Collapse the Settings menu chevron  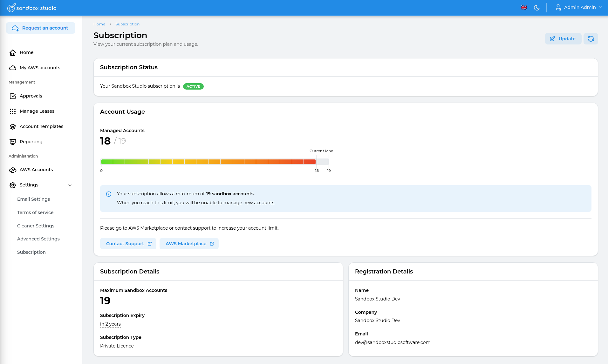(70, 185)
